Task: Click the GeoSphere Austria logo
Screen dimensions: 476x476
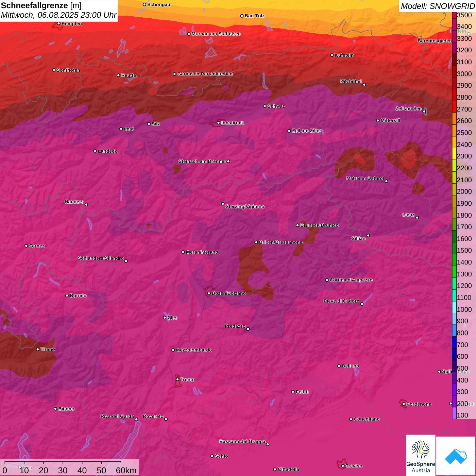Action: pos(421,455)
